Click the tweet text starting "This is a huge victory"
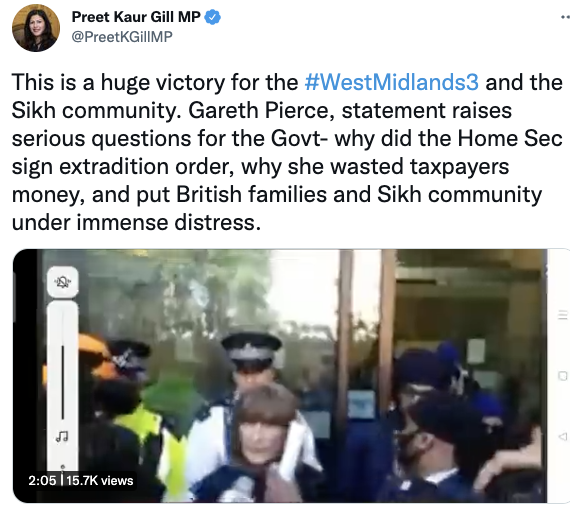570x509 pixels. 287,152
